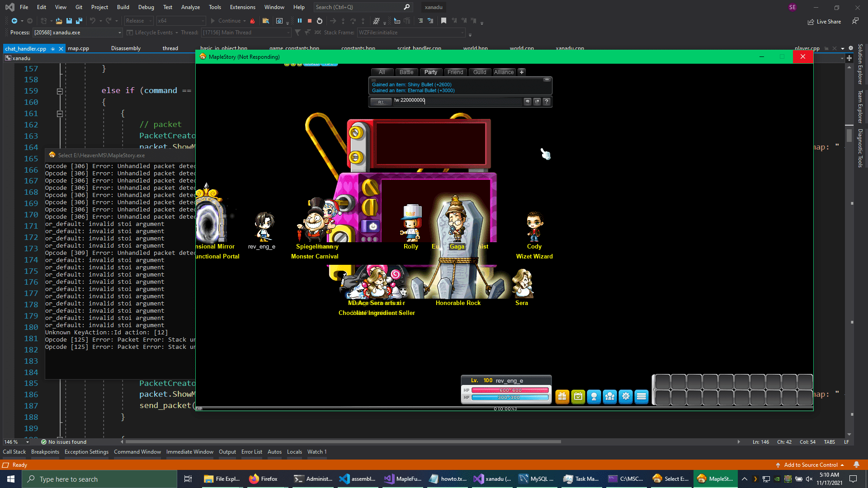The image size is (868, 488).
Task: Open the Continue button dropdown arrow
Action: coord(245,21)
